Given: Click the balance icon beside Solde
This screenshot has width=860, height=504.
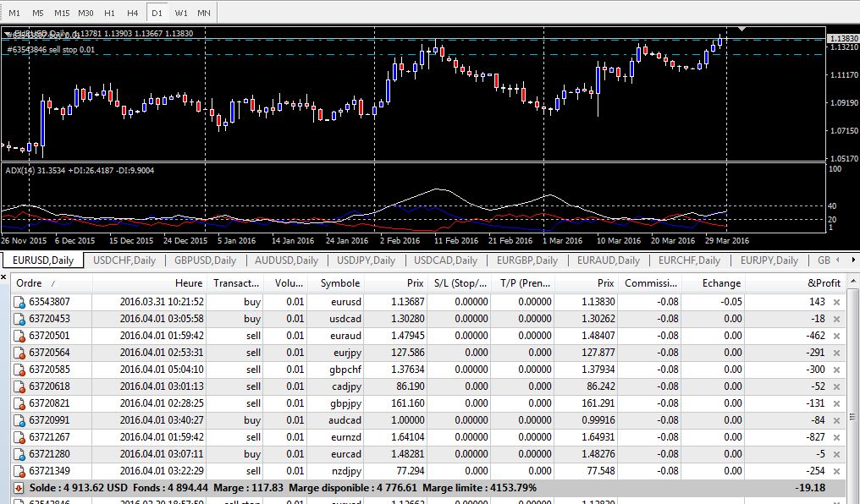Looking at the screenshot, I should tap(19, 488).
